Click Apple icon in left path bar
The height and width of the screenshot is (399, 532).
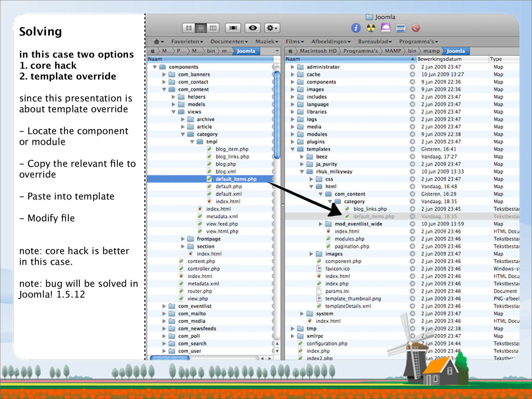coord(153,51)
